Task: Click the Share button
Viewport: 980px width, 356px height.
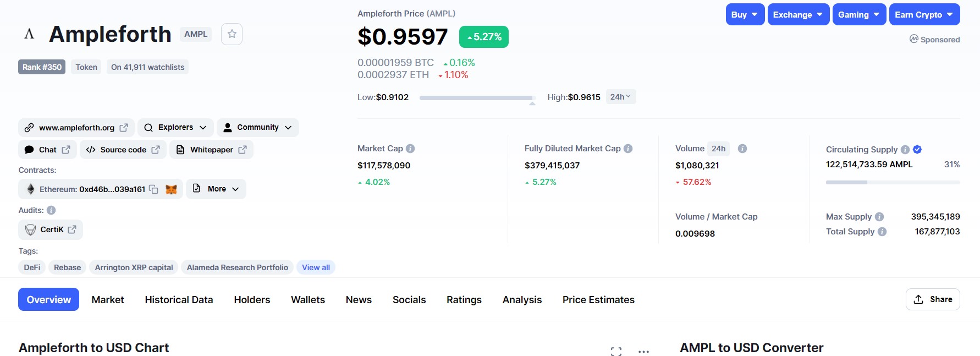Action: (933, 299)
